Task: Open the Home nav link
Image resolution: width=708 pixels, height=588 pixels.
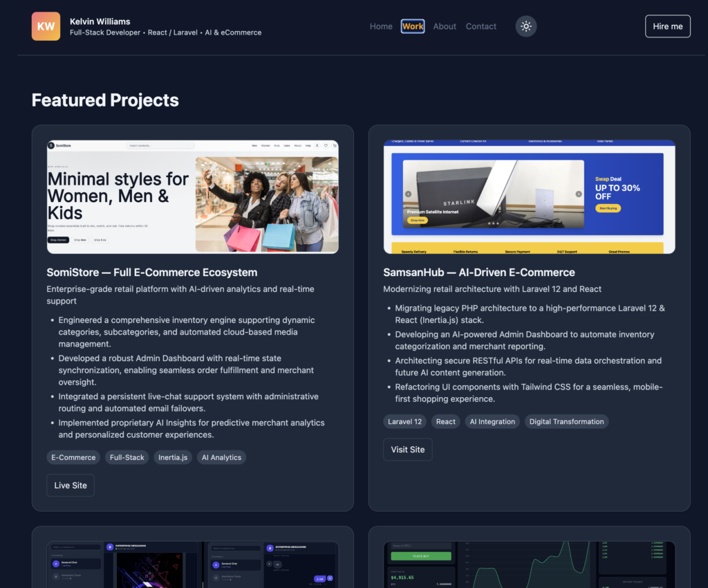Action: pos(381,26)
